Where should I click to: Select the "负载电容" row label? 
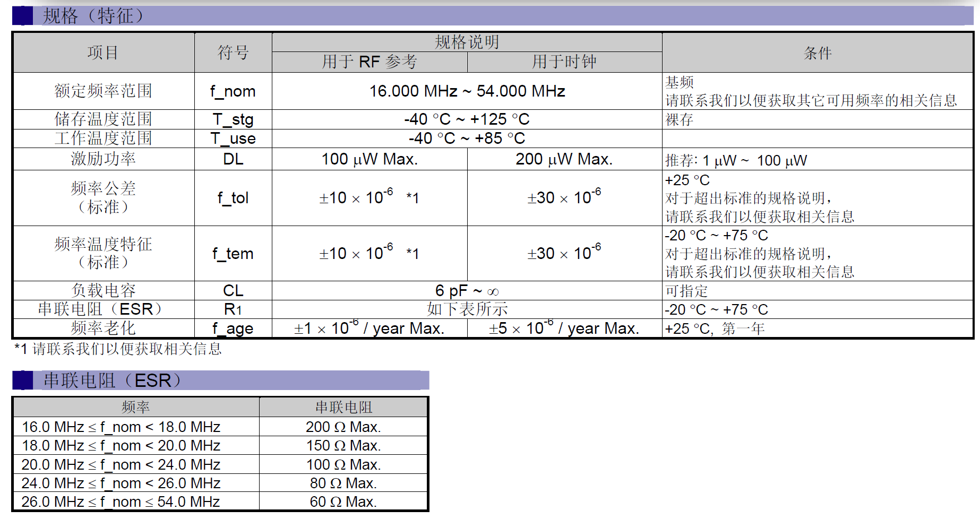click(x=103, y=290)
